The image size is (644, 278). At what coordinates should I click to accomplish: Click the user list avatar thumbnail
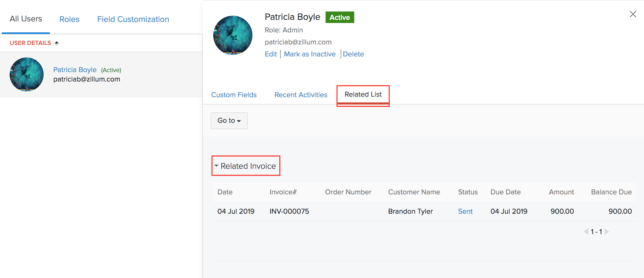pos(27,74)
